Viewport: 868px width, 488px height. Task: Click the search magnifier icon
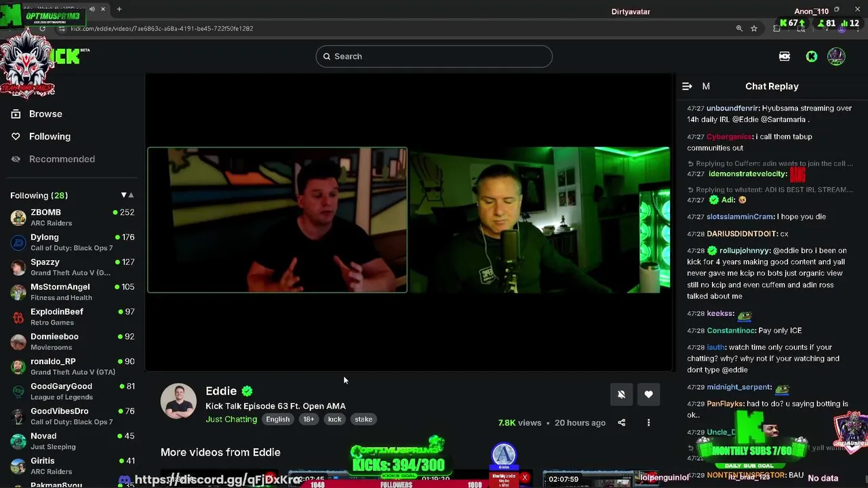tap(327, 56)
